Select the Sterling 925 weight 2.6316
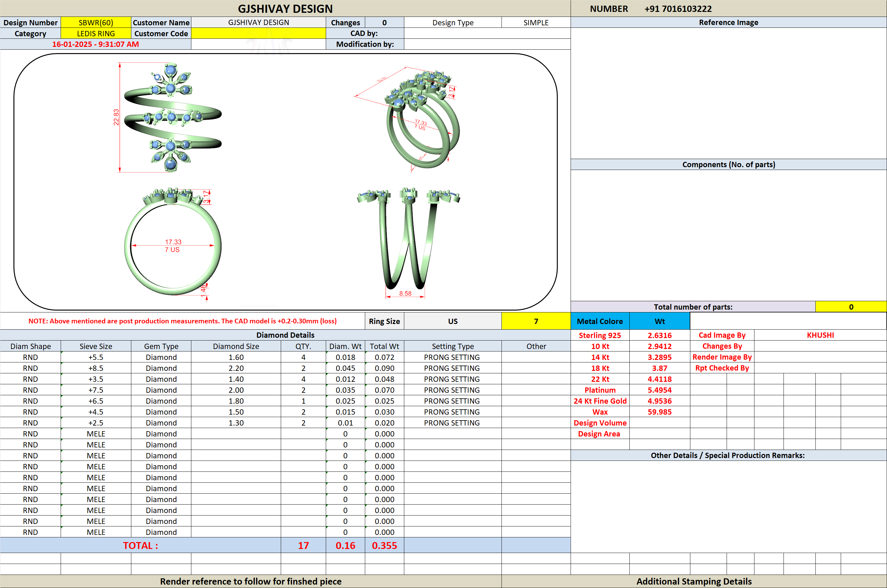887x588 pixels. coord(659,335)
